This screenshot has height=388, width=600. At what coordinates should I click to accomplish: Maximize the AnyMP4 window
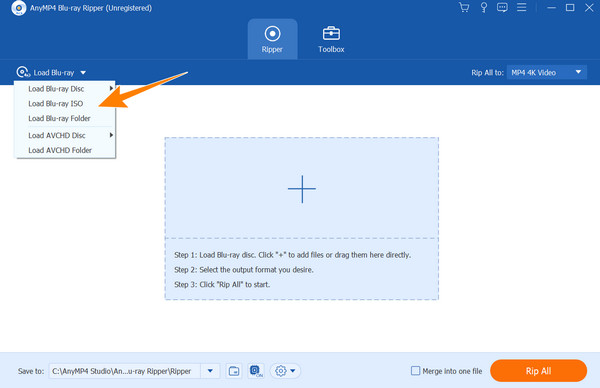click(570, 8)
